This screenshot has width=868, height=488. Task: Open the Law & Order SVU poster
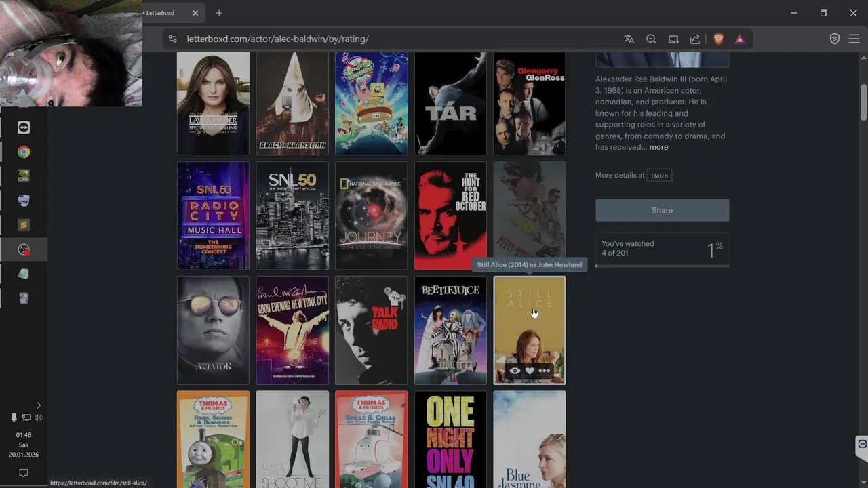pyautogui.click(x=213, y=104)
